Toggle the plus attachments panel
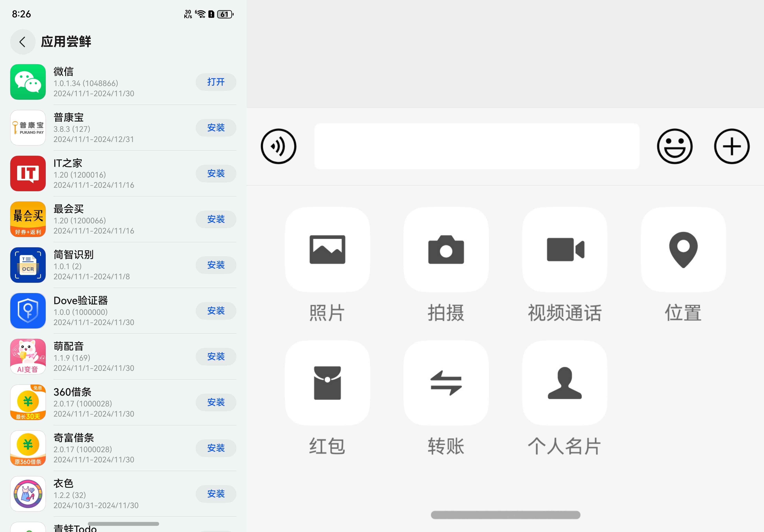 tap(732, 146)
